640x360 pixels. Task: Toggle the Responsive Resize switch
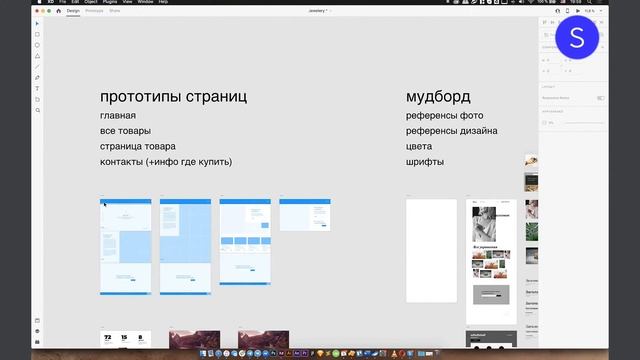(x=600, y=98)
